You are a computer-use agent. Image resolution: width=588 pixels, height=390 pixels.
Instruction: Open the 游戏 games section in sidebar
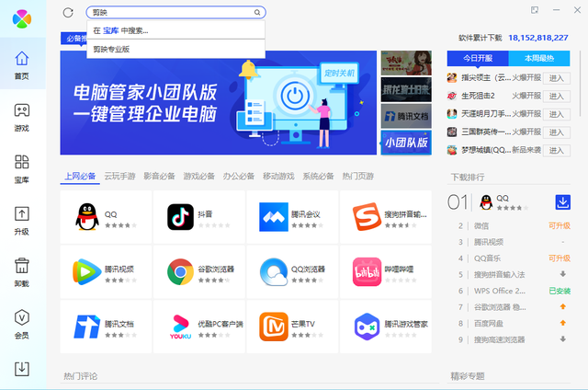pos(22,117)
